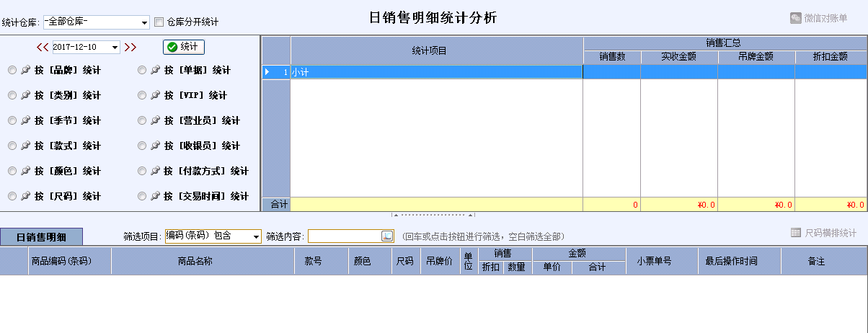Click the panel splitter collapse handle
Image resolution: width=868 pixels, height=333 pixels.
click(433, 215)
